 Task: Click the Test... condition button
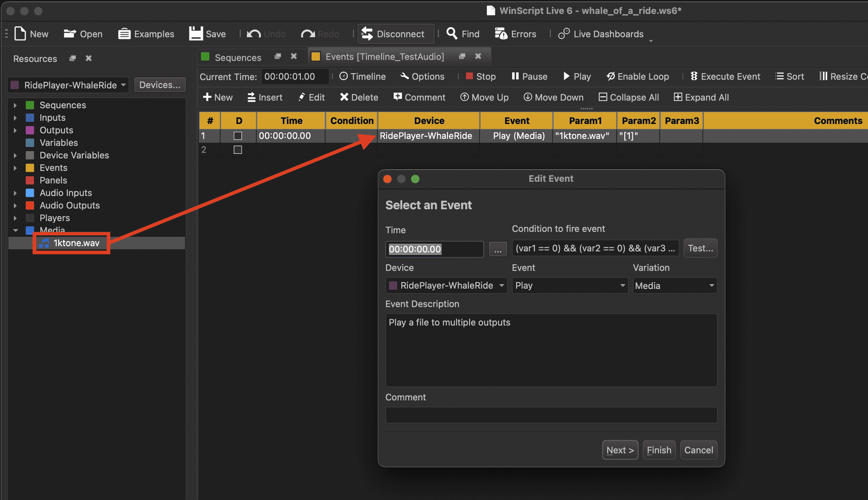[700, 248]
